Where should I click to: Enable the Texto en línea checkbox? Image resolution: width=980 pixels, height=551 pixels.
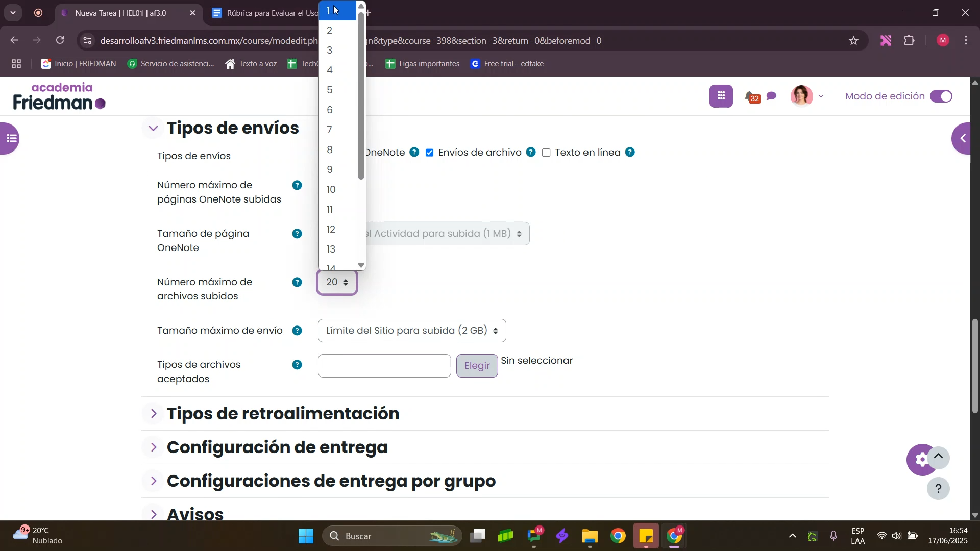[x=546, y=153]
